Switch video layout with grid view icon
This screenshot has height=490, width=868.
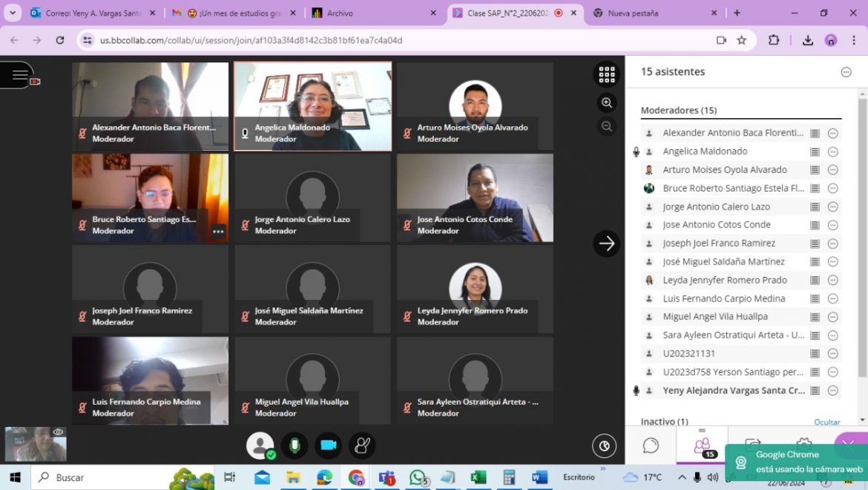[607, 74]
